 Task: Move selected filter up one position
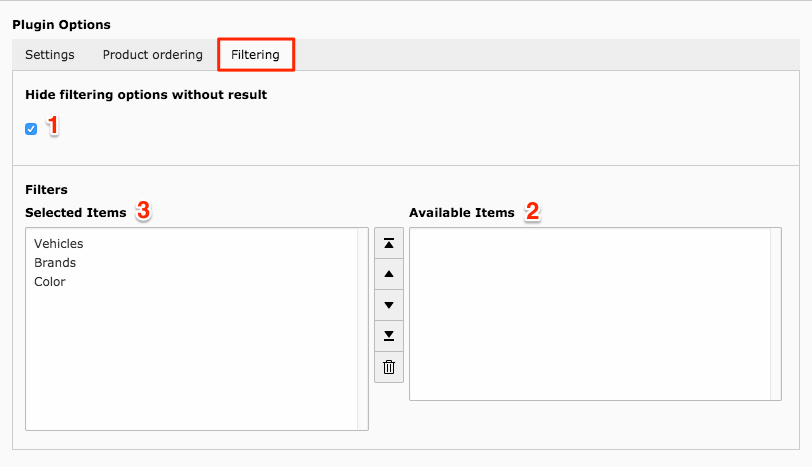[x=389, y=274]
